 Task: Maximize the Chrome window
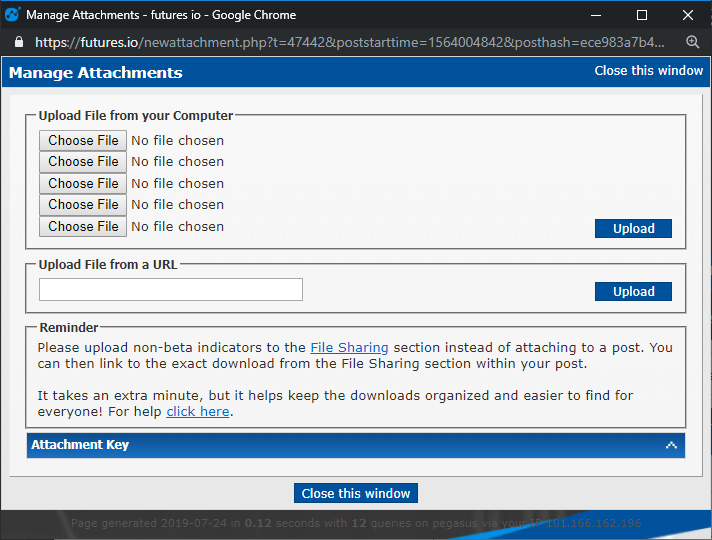pos(642,15)
